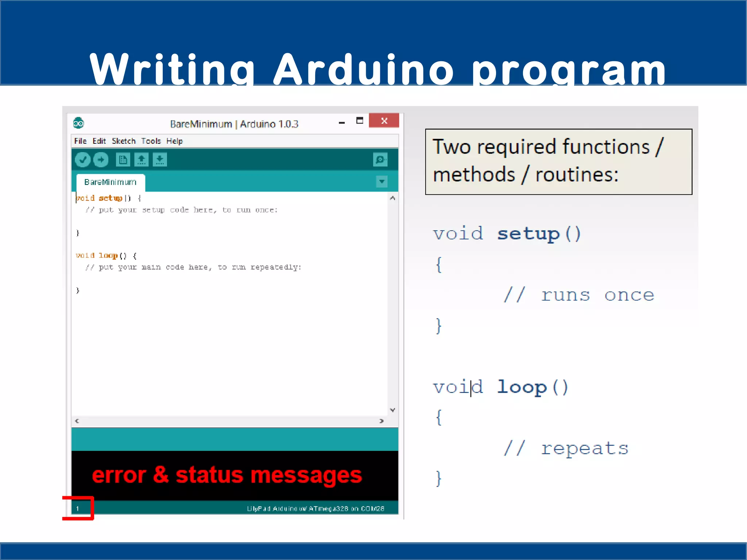This screenshot has height=560, width=747.
Task: Click the Verify checkmark toolbar button
Action: tap(83, 160)
